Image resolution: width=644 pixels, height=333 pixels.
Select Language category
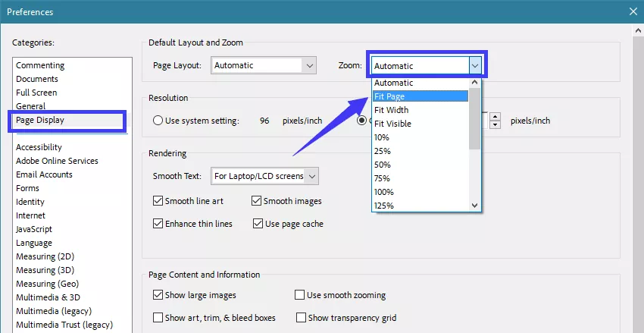[x=34, y=243]
